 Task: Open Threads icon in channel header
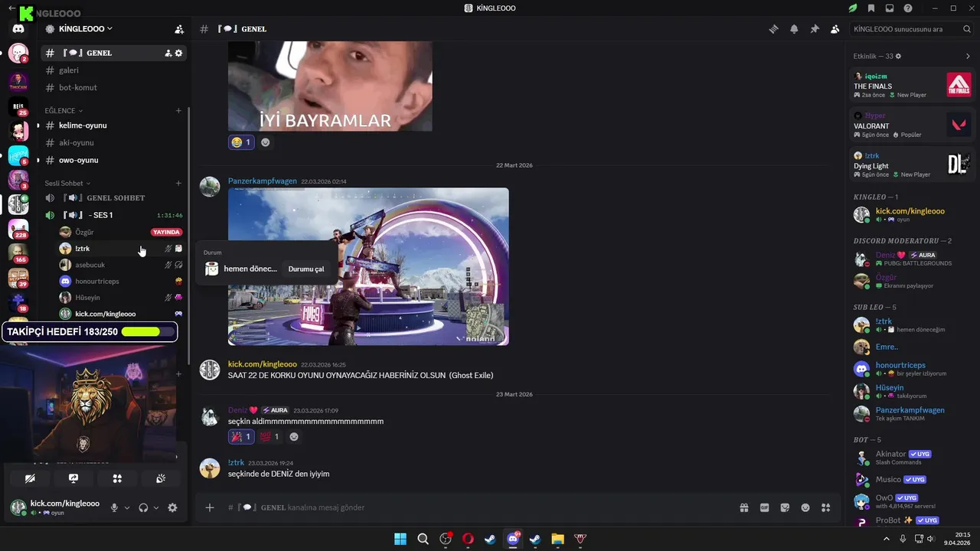click(773, 29)
